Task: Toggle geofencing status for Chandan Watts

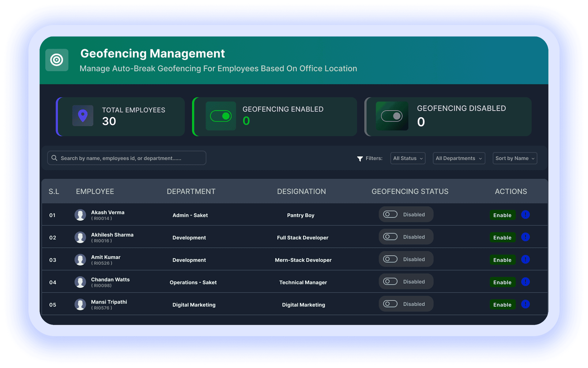Action: tap(390, 281)
